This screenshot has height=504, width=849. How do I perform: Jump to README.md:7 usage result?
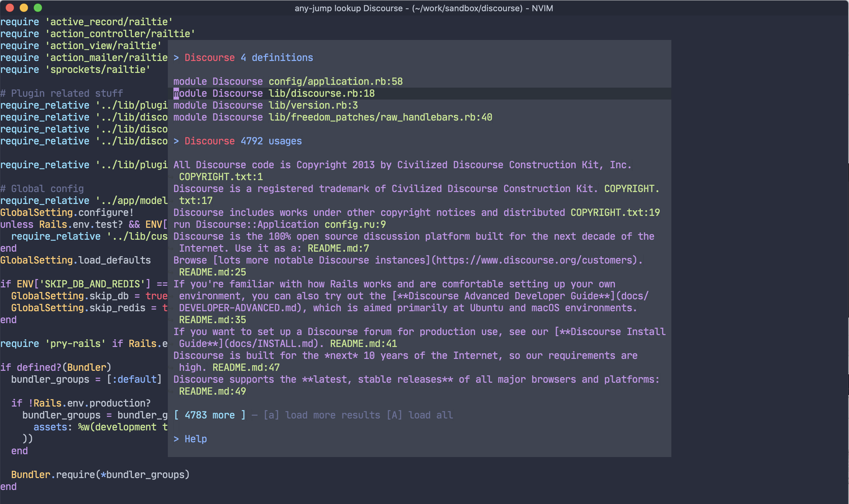pyautogui.click(x=338, y=248)
